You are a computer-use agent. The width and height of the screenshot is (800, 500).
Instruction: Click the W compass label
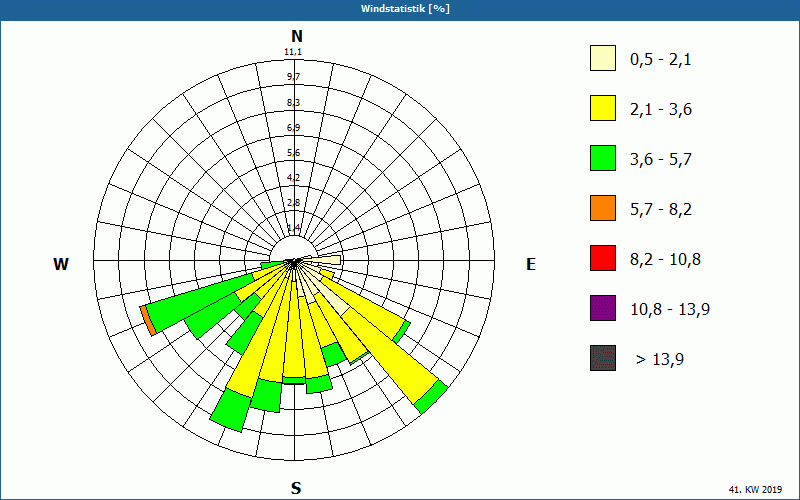click(61, 264)
